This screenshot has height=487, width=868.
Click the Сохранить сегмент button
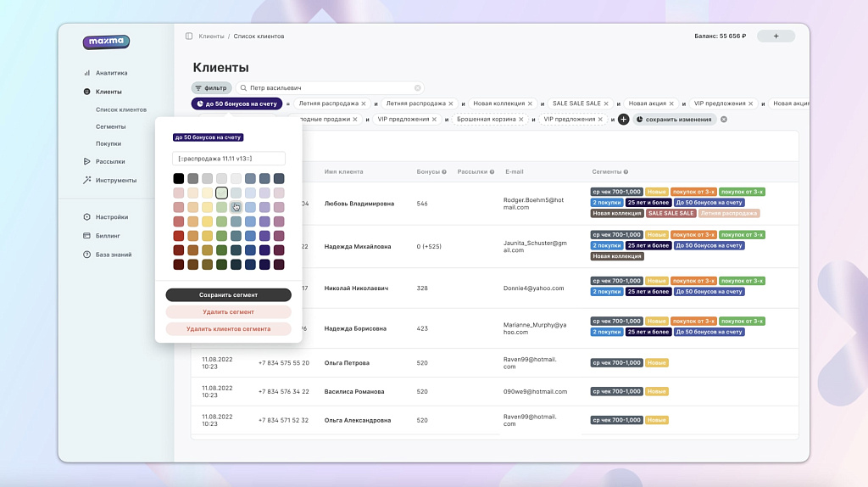[228, 295]
